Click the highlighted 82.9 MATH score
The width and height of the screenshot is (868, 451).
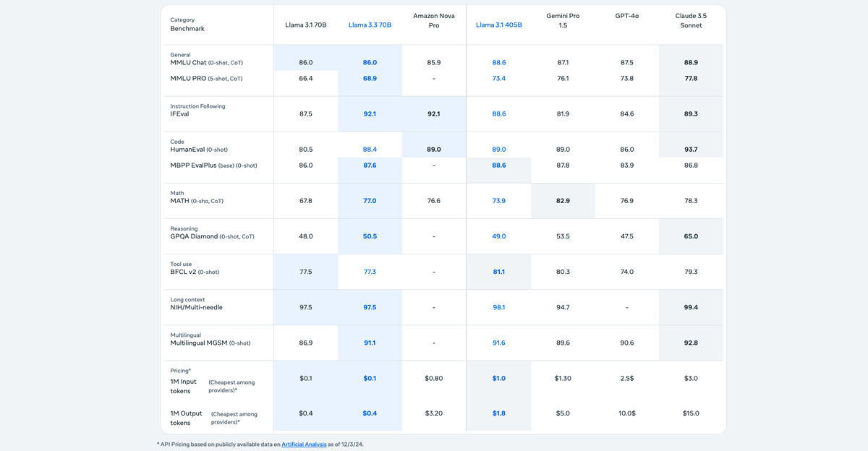click(x=563, y=200)
